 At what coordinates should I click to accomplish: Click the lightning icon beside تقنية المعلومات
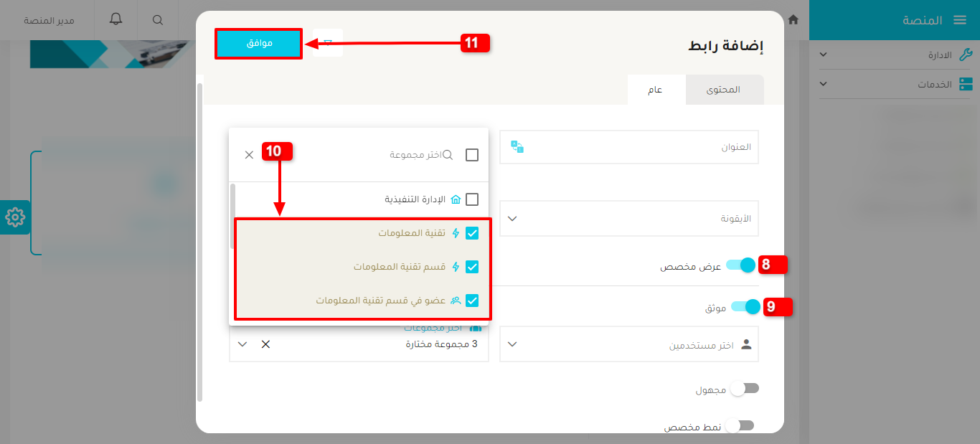tap(455, 232)
